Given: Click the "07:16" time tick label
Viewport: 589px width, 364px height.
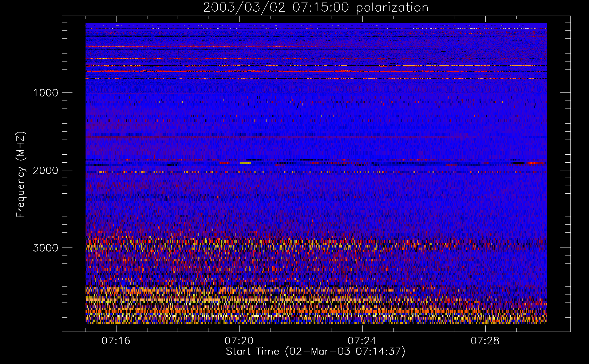Looking at the screenshot, I should pyautogui.click(x=116, y=341).
